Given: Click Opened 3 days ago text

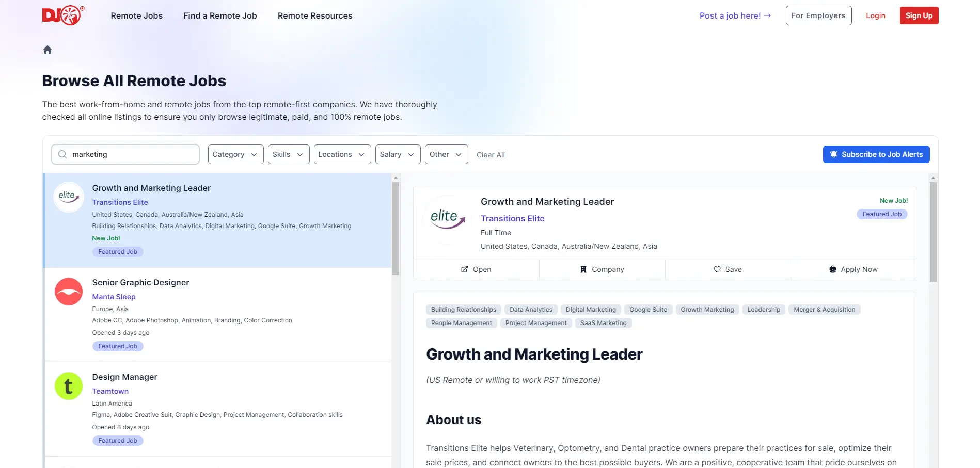Looking at the screenshot, I should [121, 333].
